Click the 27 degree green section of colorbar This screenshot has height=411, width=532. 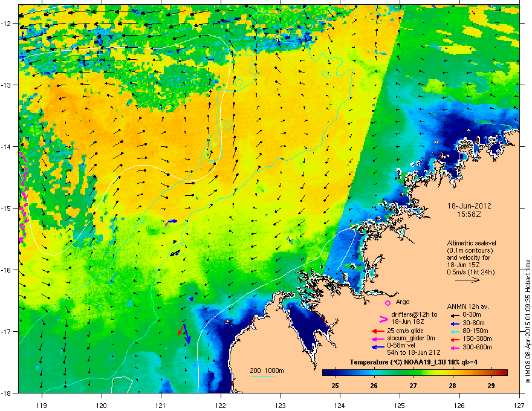click(x=414, y=372)
